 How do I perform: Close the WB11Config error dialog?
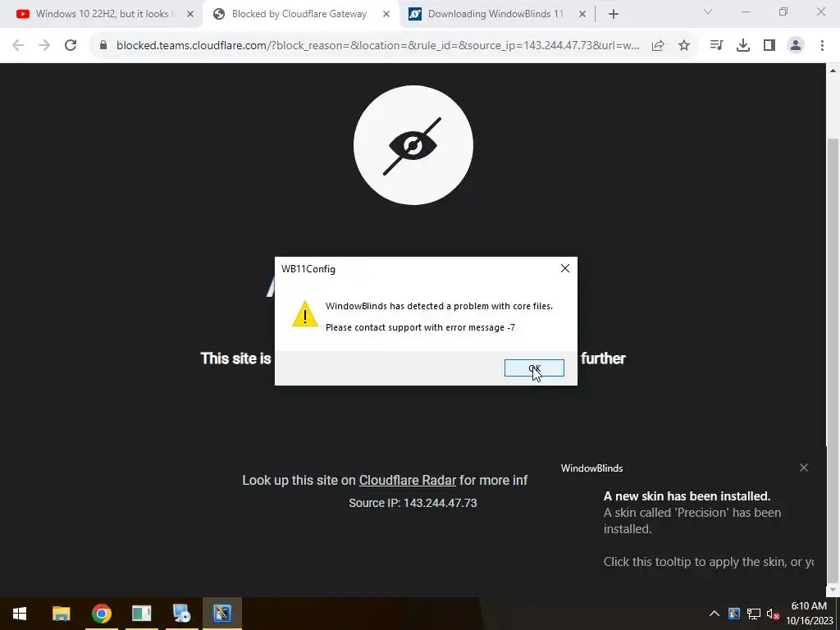[x=564, y=268]
